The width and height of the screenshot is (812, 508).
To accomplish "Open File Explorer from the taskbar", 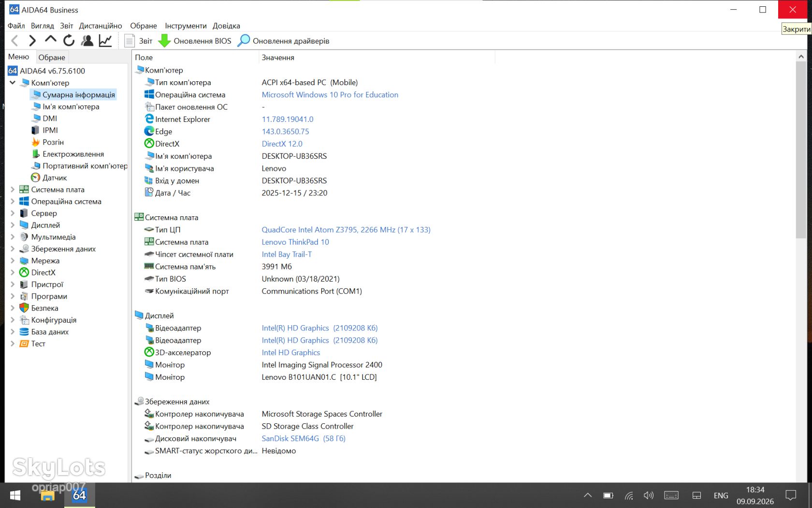I will tap(47, 495).
